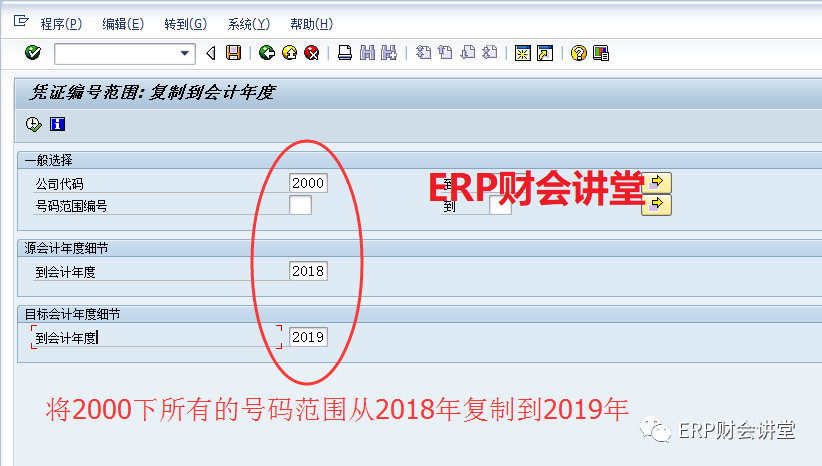Click multiple selection button for 公司代码

[656, 183]
